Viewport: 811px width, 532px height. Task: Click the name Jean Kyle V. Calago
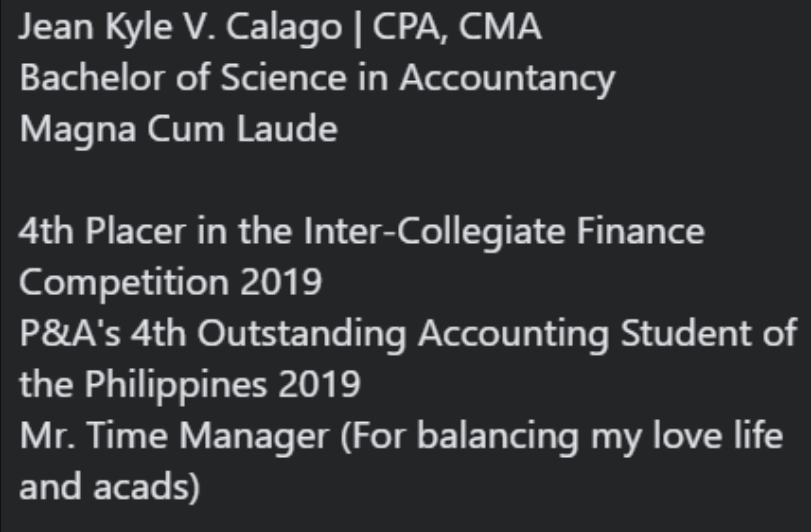click(181, 27)
